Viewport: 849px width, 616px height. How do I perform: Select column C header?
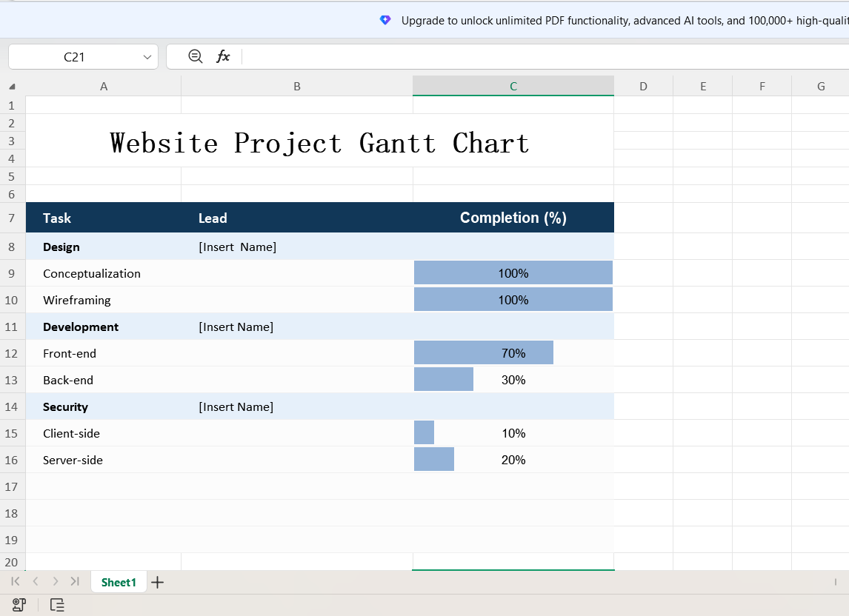coord(513,86)
